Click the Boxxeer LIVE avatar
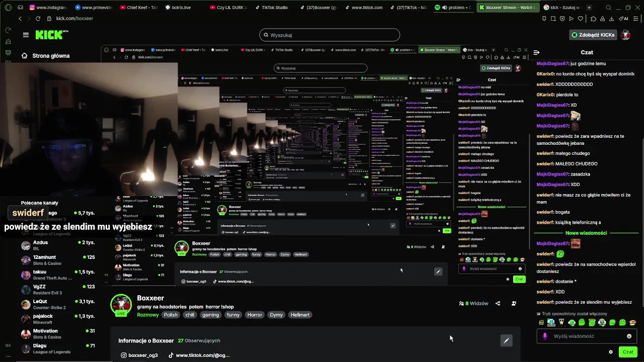The width and height of the screenshot is (644, 362). click(x=121, y=305)
